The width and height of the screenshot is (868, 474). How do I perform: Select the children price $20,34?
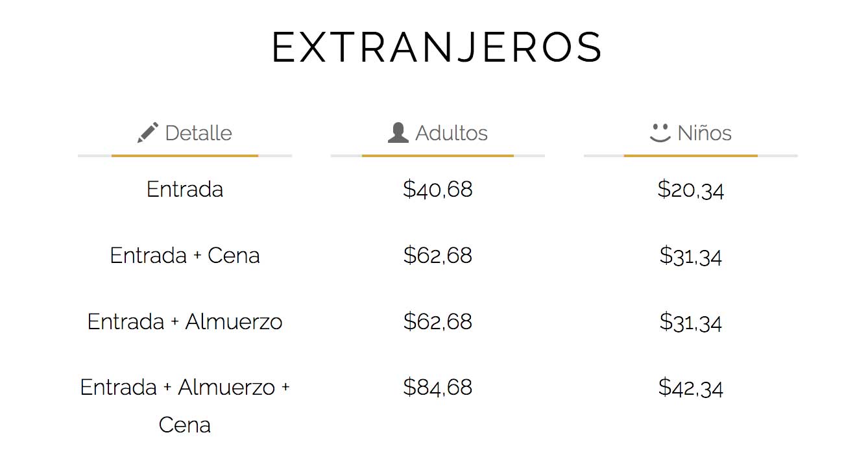691,190
